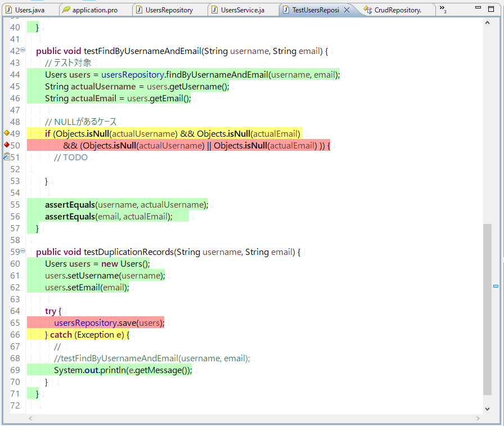
Task: Click line number 72
Action: click(x=15, y=406)
